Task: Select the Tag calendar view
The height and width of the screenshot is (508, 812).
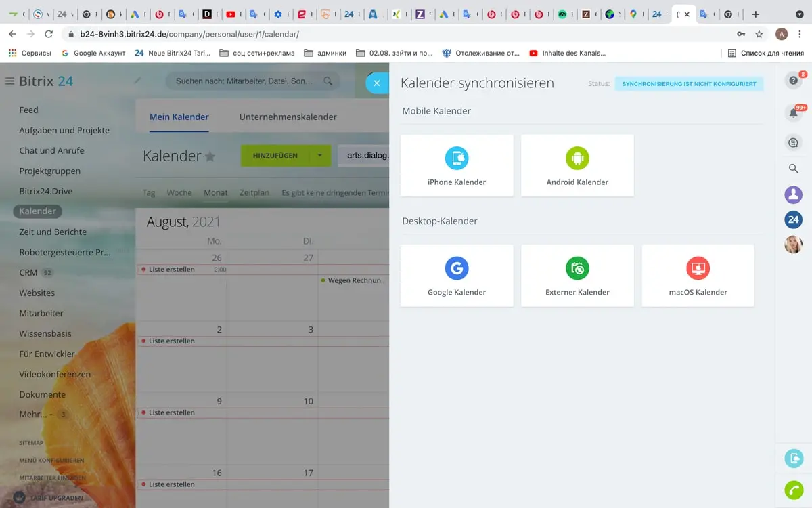Action: (x=149, y=193)
